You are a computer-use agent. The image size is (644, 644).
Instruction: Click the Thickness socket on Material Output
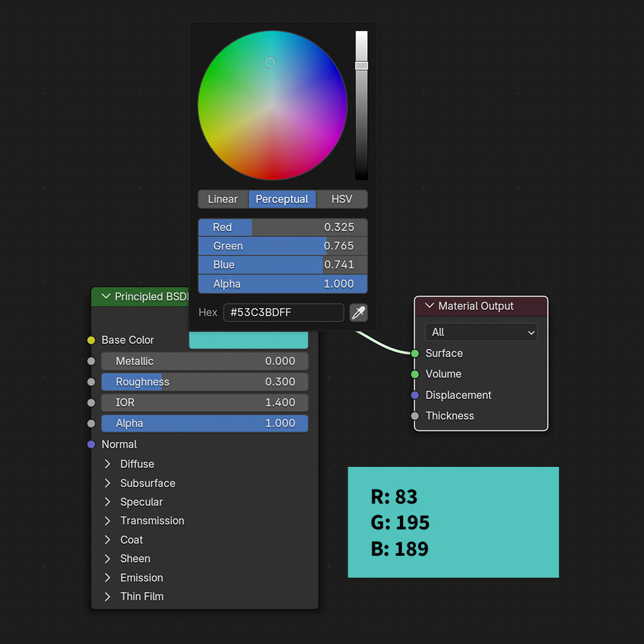416,415
